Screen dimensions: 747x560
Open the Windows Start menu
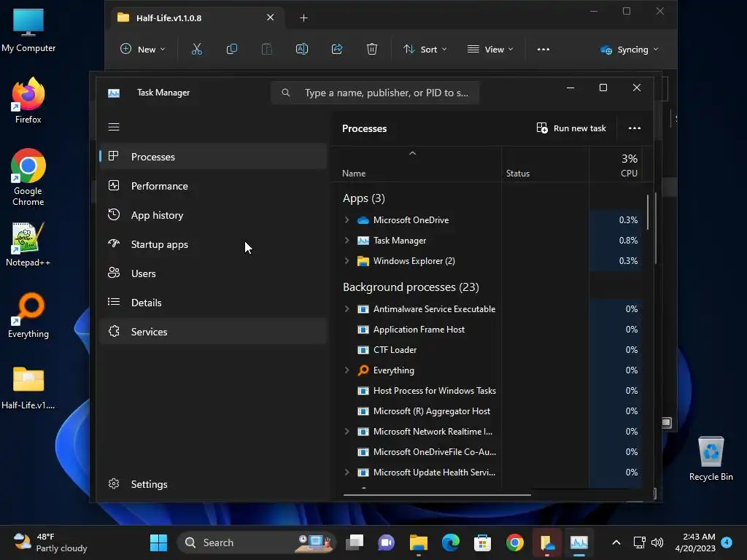[158, 542]
